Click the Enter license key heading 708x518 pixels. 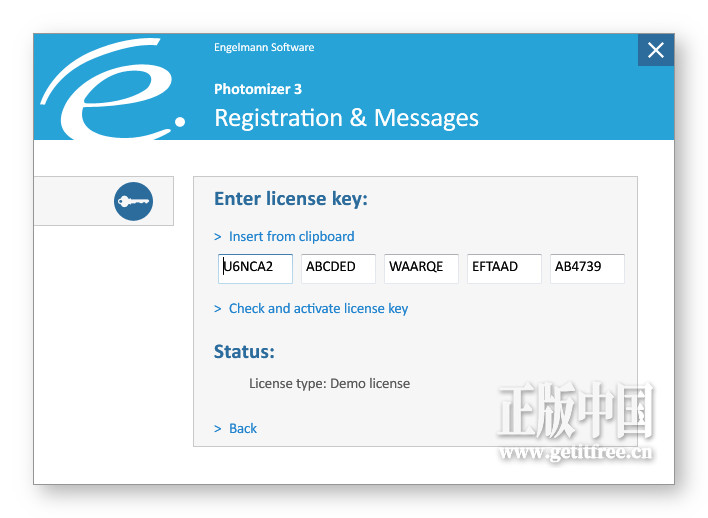(291, 199)
